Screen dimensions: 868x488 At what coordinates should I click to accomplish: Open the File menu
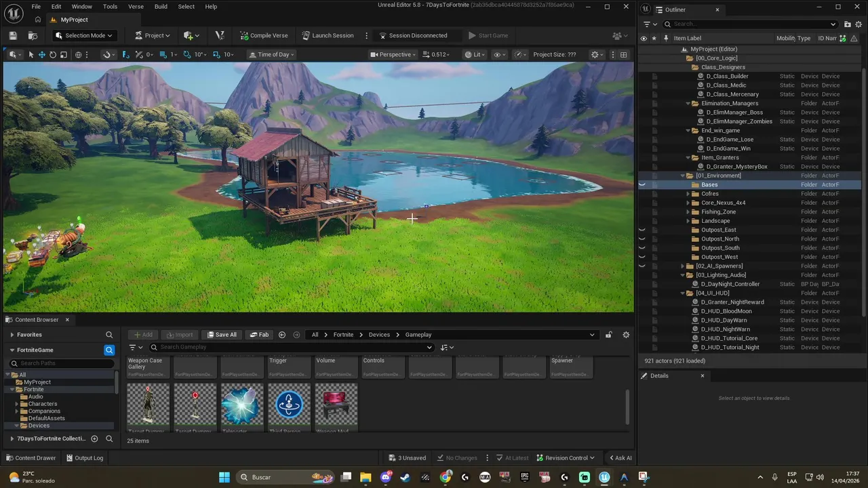coord(36,6)
